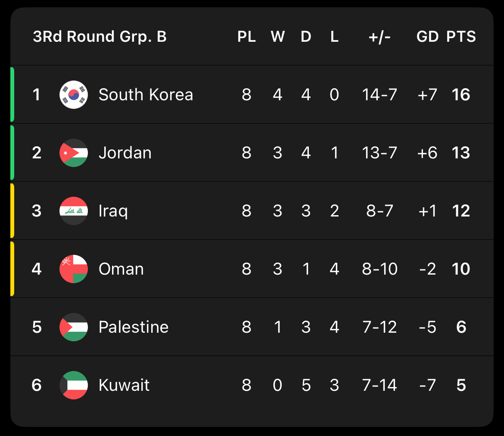
Task: Click the +/- column header
Action: (x=380, y=37)
